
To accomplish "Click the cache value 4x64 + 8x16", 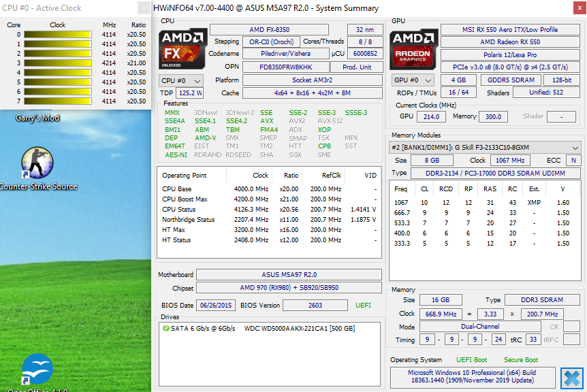I will click(x=312, y=93).
